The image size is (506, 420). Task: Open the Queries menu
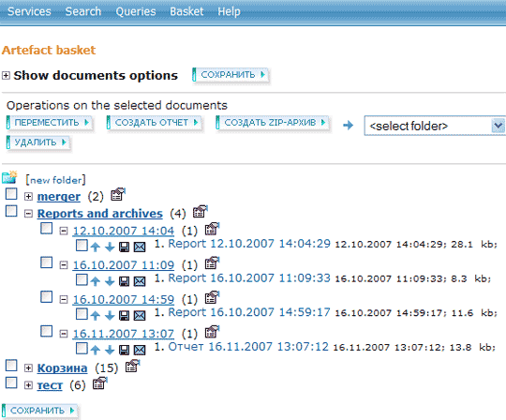[x=136, y=11]
